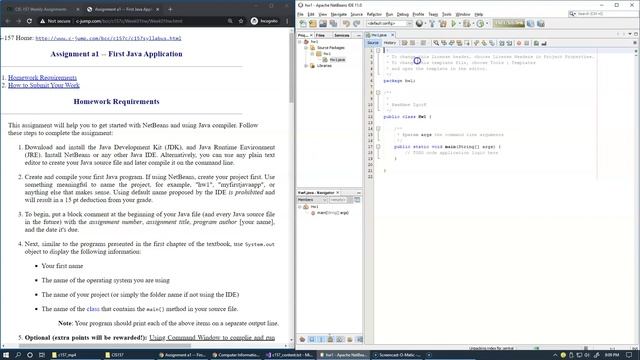Open a new Chrome tab with plus button
Viewport: 640px width, 360px height.
point(170,9)
